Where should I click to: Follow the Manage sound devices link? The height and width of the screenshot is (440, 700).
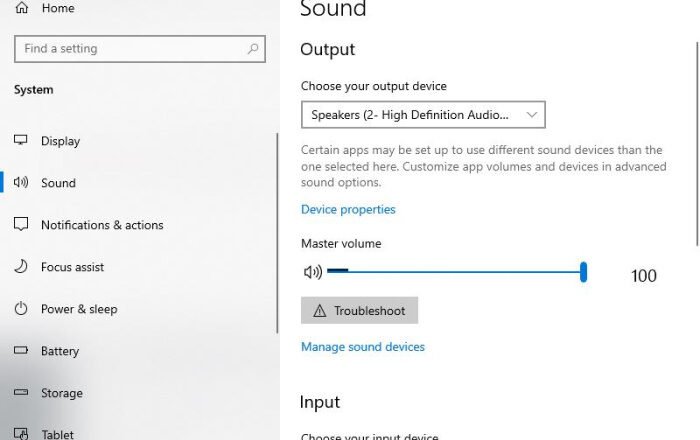[x=363, y=347]
